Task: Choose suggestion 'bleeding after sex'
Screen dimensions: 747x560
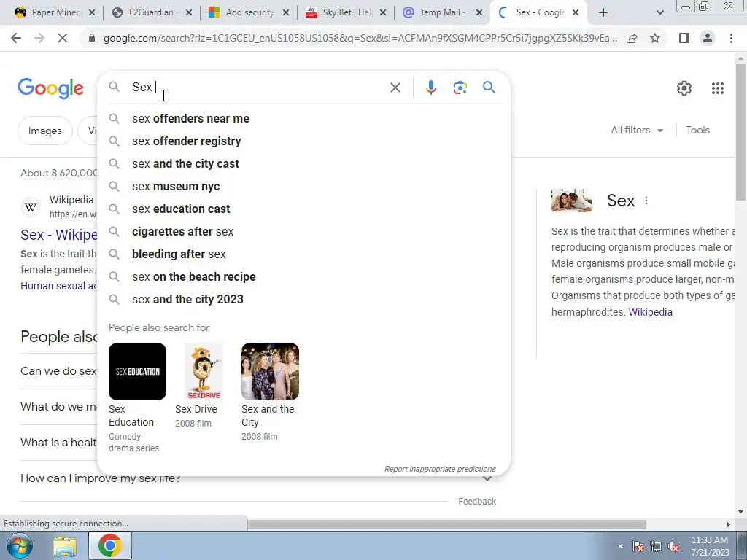Action: pyautogui.click(x=304, y=254)
